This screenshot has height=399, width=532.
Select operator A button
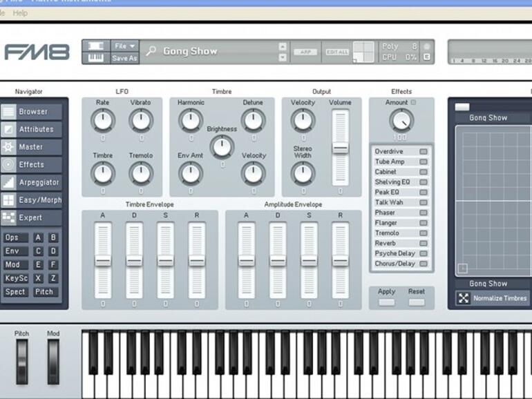click(x=38, y=237)
